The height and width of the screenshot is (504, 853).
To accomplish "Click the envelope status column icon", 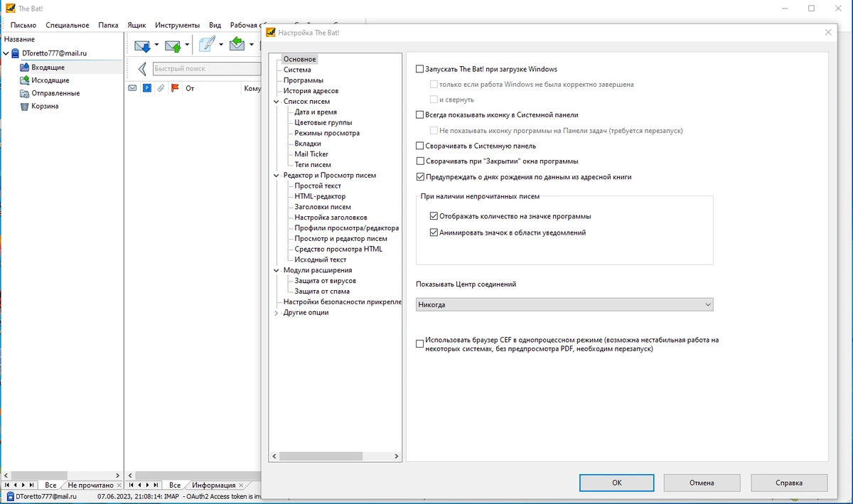I will pos(132,89).
